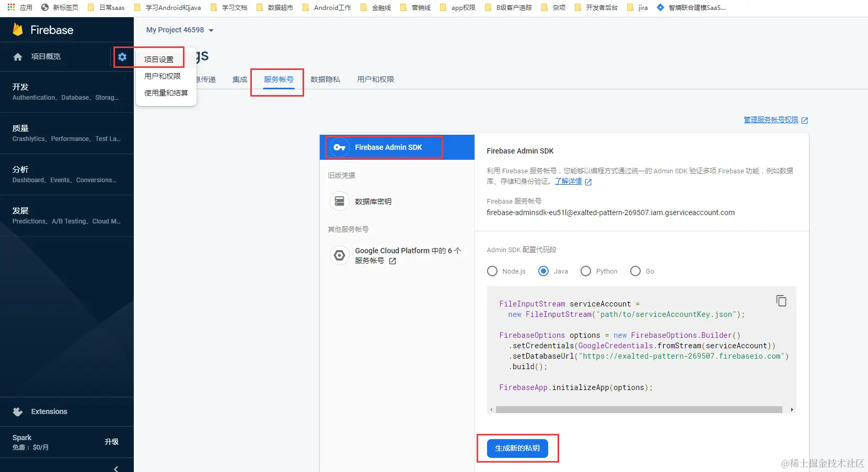Click the code snippet horizontal scrollbar
This screenshot has width=868, height=472.
coord(639,410)
